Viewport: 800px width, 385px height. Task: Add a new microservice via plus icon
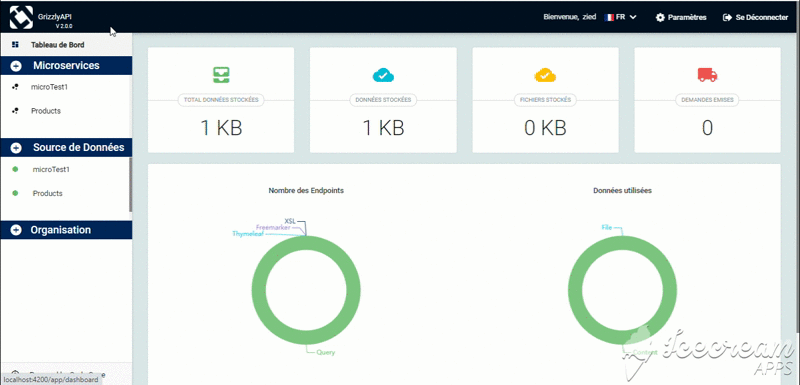(16, 66)
